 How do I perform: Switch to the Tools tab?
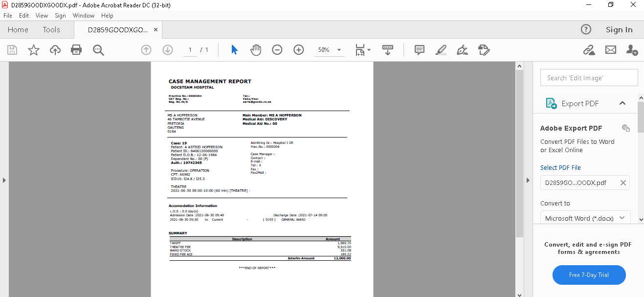click(51, 30)
